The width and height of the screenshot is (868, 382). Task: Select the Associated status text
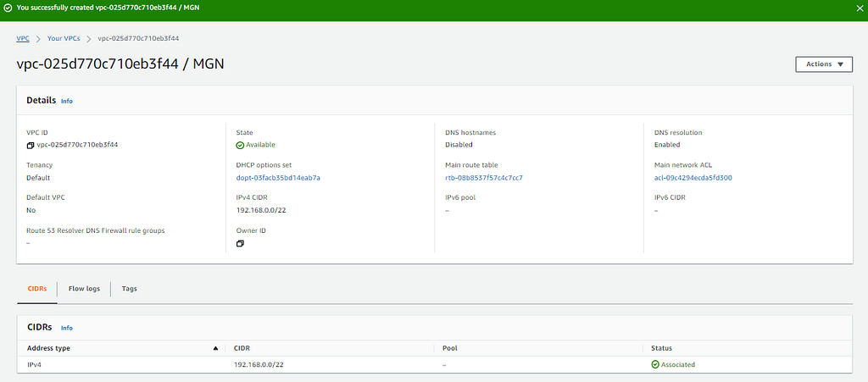coord(677,365)
